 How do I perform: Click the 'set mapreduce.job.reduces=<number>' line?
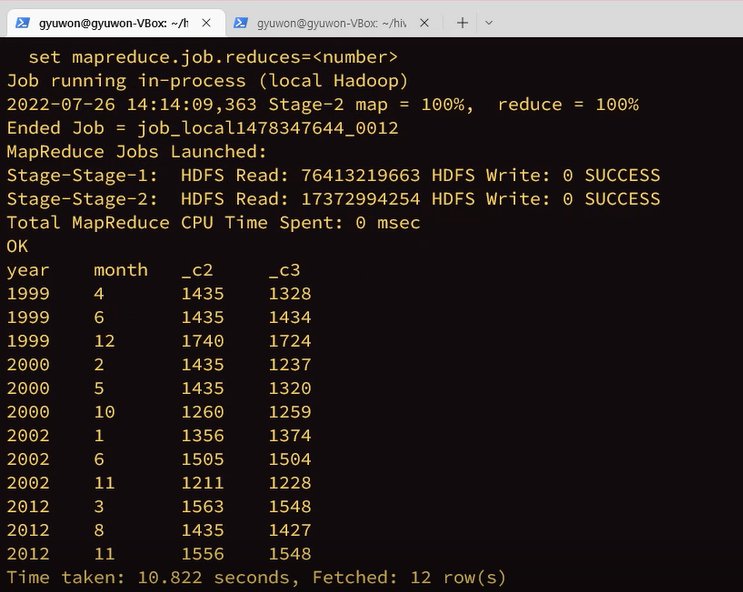[213, 57]
